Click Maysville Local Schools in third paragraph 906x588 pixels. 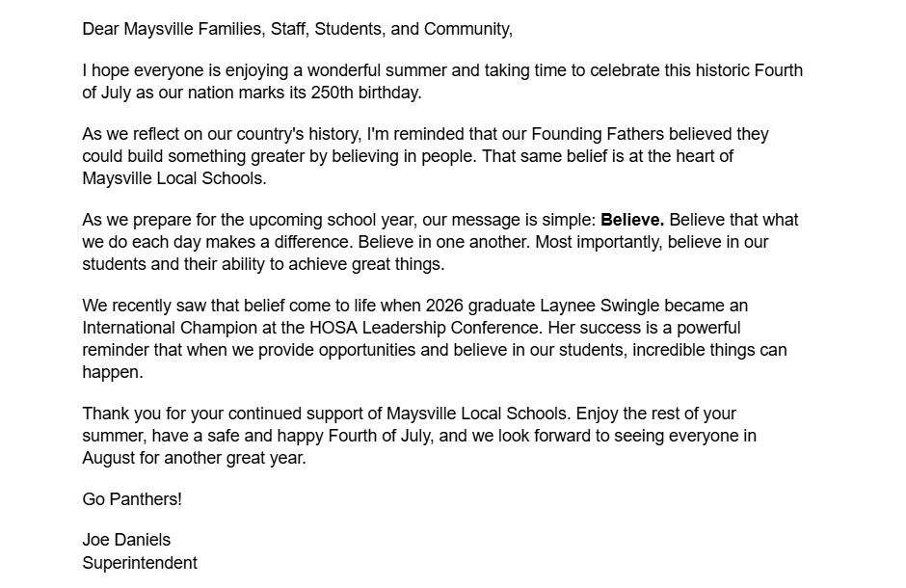pyautogui.click(x=173, y=178)
